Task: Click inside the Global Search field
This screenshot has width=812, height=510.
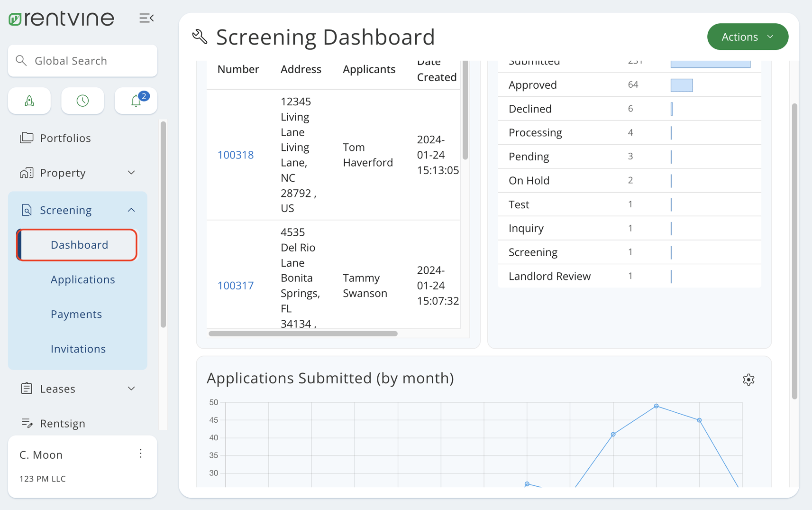Action: pyautogui.click(x=82, y=60)
